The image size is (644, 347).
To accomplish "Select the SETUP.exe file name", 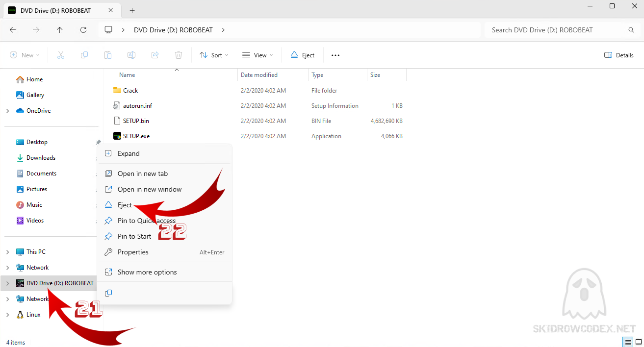I will (136, 136).
